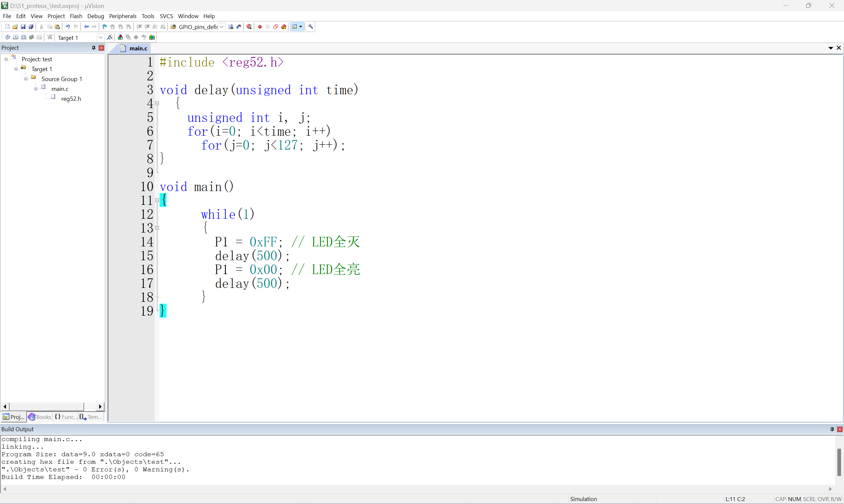Image resolution: width=844 pixels, height=504 pixels.
Task: Select reg52.h in the project tree
Action: tap(71, 99)
